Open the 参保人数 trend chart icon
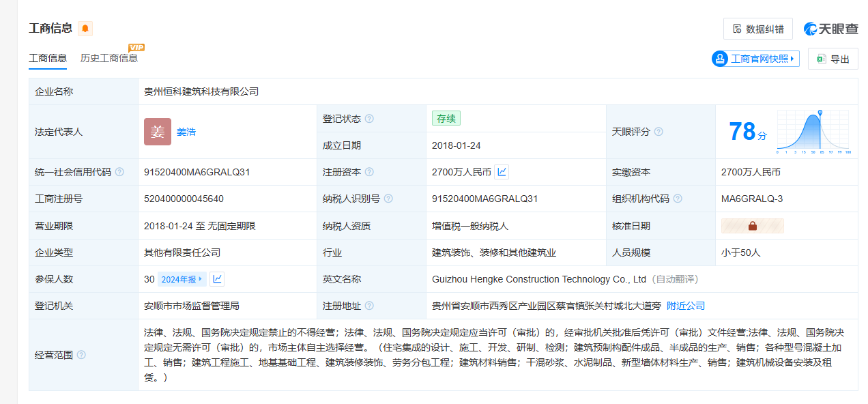The width and height of the screenshot is (868, 404). 217,279
